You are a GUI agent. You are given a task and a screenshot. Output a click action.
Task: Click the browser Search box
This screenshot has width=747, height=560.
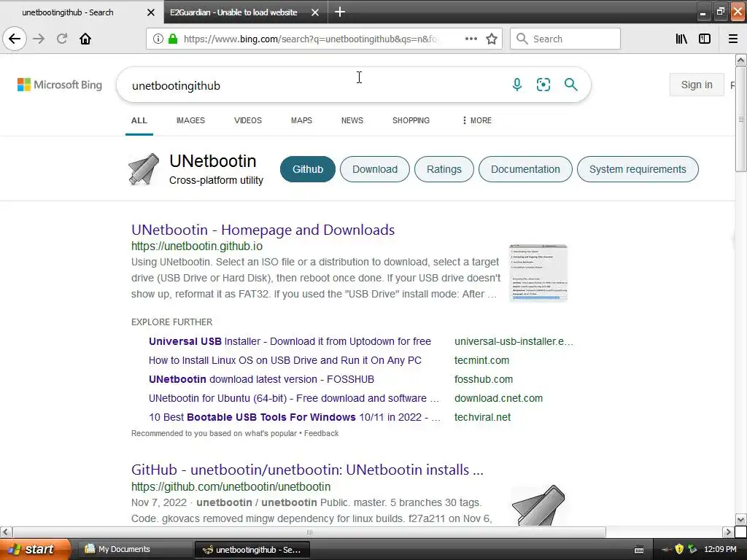[565, 39]
